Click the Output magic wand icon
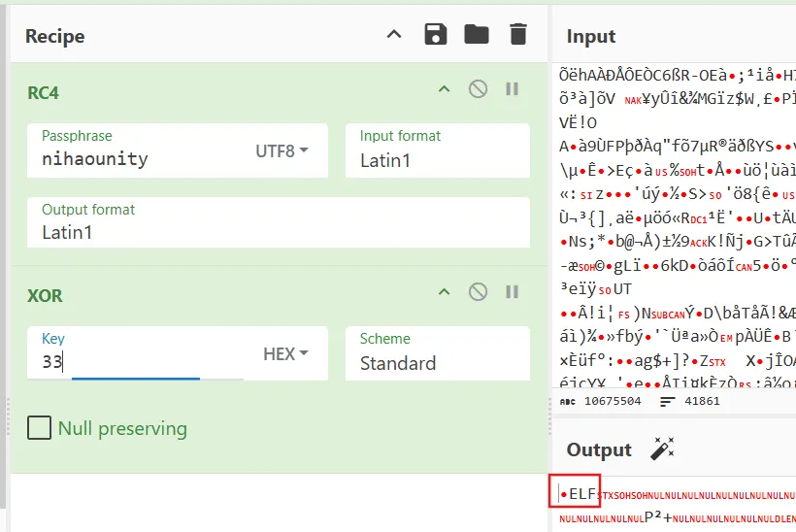Image resolution: width=796 pixels, height=532 pixels. click(662, 449)
